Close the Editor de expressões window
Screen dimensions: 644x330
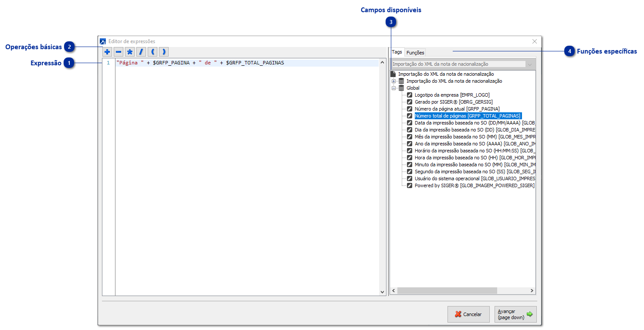coord(535,41)
